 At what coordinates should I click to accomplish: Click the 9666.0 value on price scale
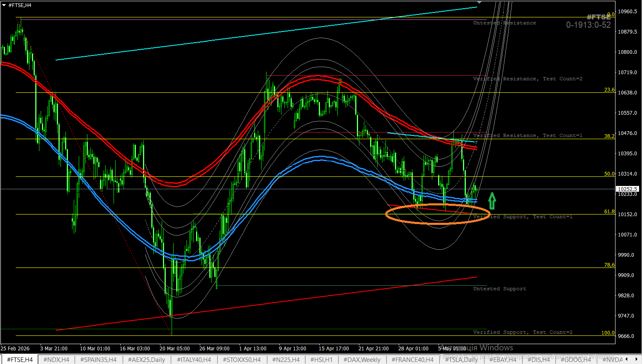click(x=626, y=336)
